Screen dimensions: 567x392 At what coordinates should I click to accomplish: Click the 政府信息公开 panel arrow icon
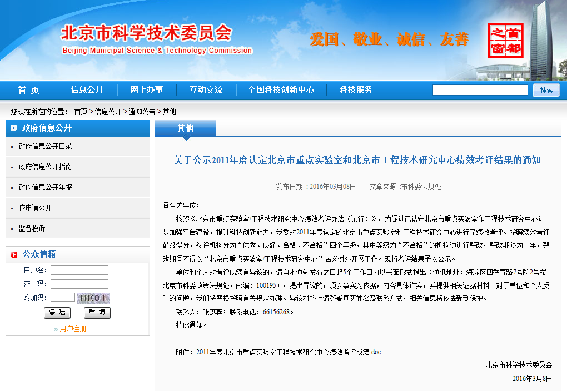[x=14, y=128]
